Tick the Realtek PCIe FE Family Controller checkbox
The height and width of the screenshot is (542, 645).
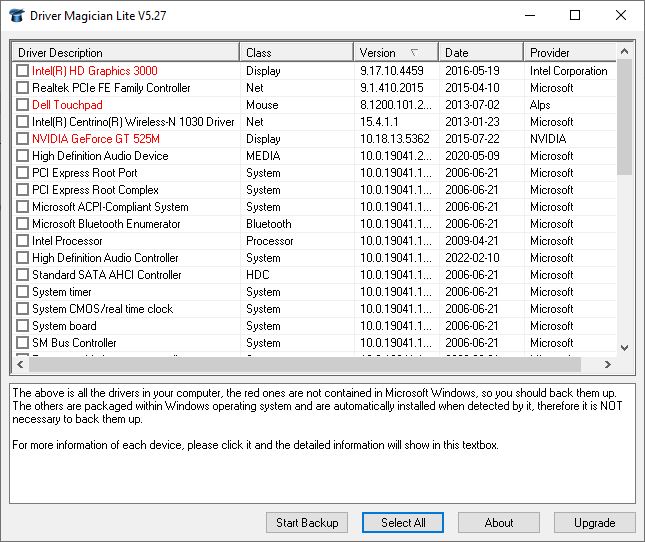(x=22, y=88)
